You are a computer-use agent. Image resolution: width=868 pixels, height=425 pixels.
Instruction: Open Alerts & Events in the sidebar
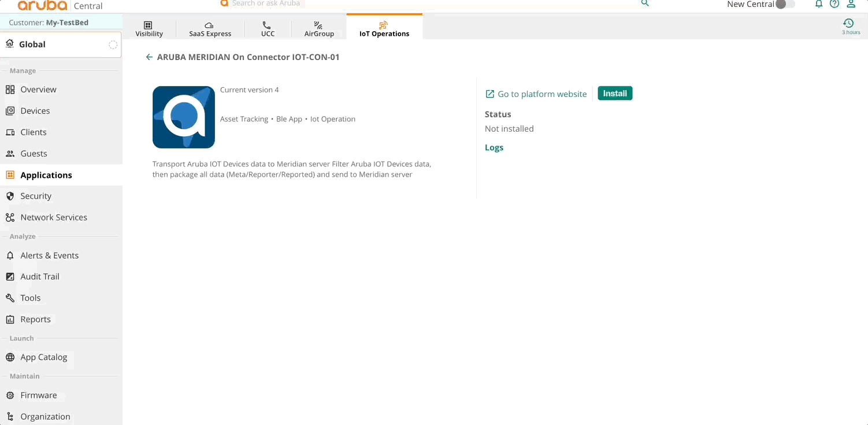pyautogui.click(x=61, y=255)
